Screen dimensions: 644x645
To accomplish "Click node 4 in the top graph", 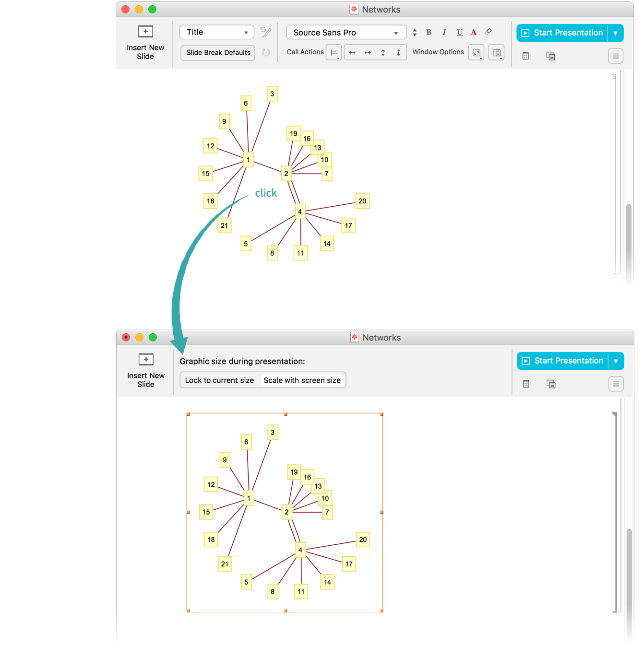I will tap(300, 211).
